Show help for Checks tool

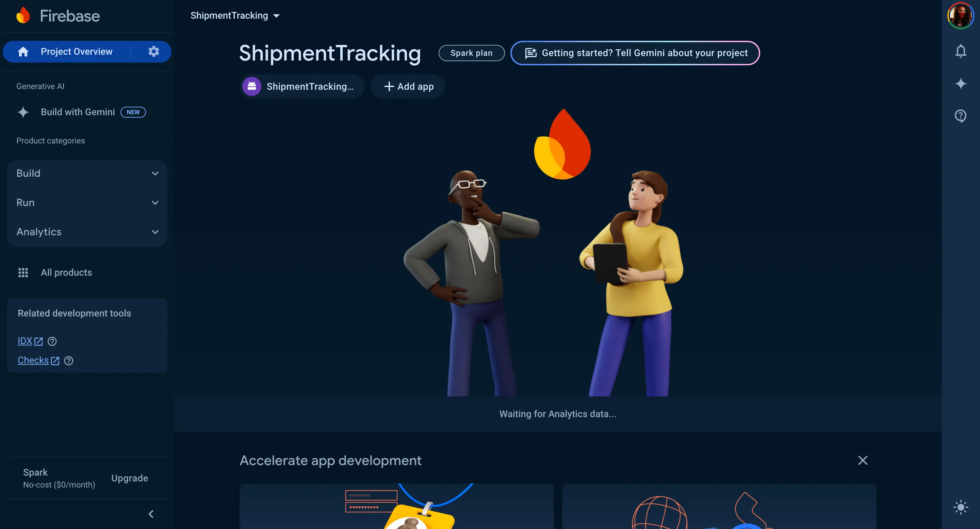coord(68,361)
